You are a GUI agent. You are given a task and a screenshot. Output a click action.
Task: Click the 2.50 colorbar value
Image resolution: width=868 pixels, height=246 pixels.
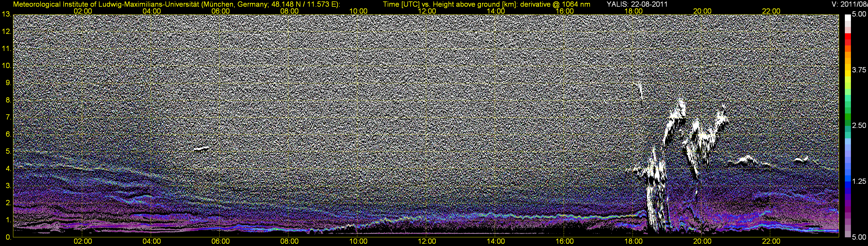[858, 126]
